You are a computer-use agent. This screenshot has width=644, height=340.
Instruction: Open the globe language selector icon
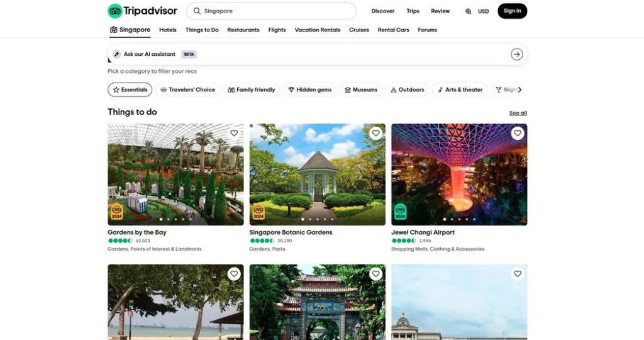click(468, 11)
